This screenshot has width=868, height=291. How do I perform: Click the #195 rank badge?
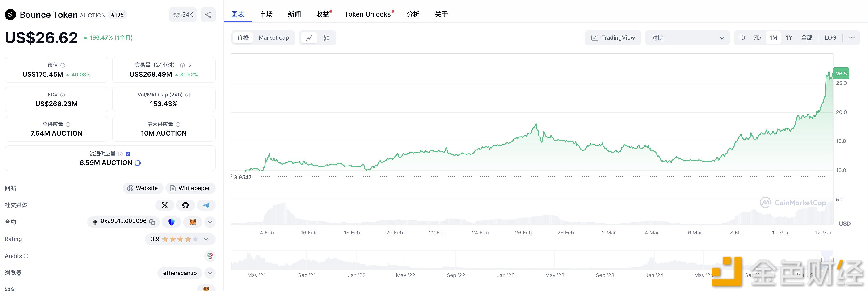[x=117, y=15]
